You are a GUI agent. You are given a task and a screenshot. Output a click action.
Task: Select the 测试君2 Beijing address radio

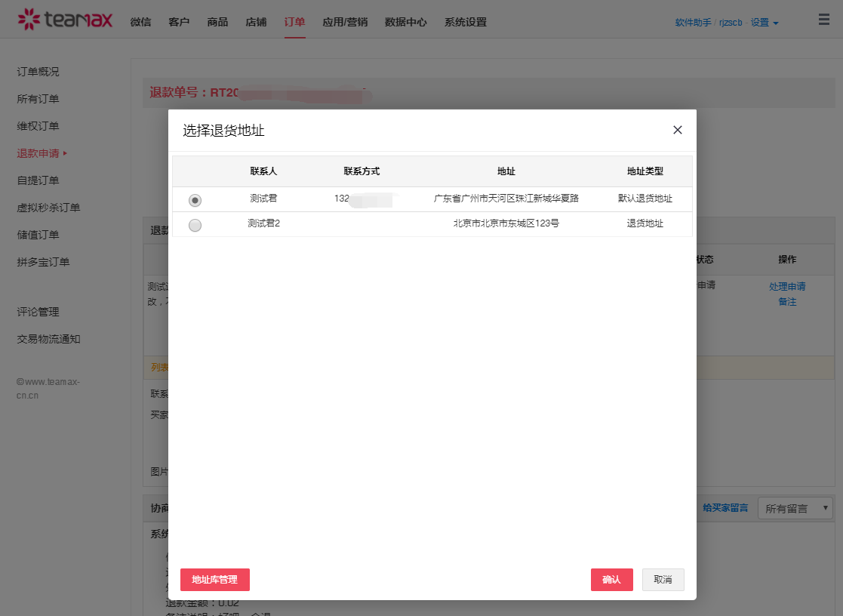[195, 225]
